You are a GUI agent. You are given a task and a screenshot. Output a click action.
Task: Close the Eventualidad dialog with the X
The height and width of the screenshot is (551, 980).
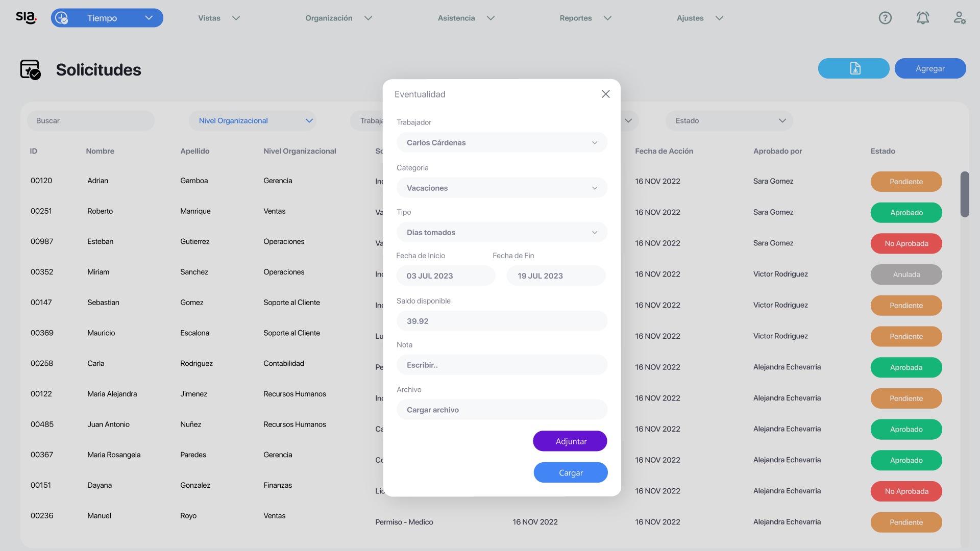[605, 94]
